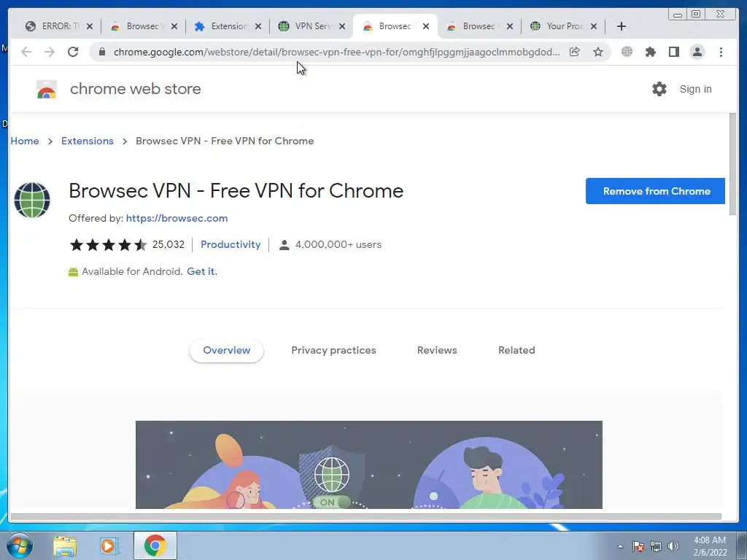Open a new browser tab
Viewport: 747px width, 560px height.
(622, 26)
